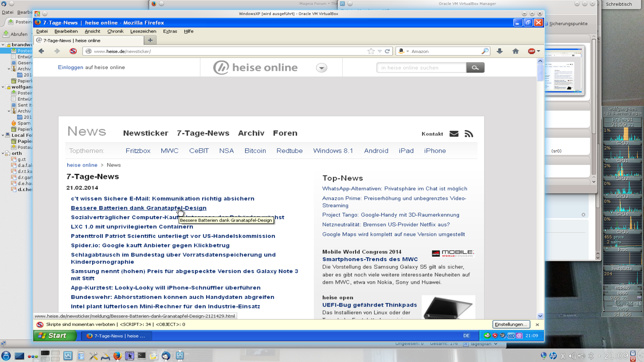This screenshot has width=644, height=362.
Task: Click NoScript Einstellungen button
Action: 511,324
